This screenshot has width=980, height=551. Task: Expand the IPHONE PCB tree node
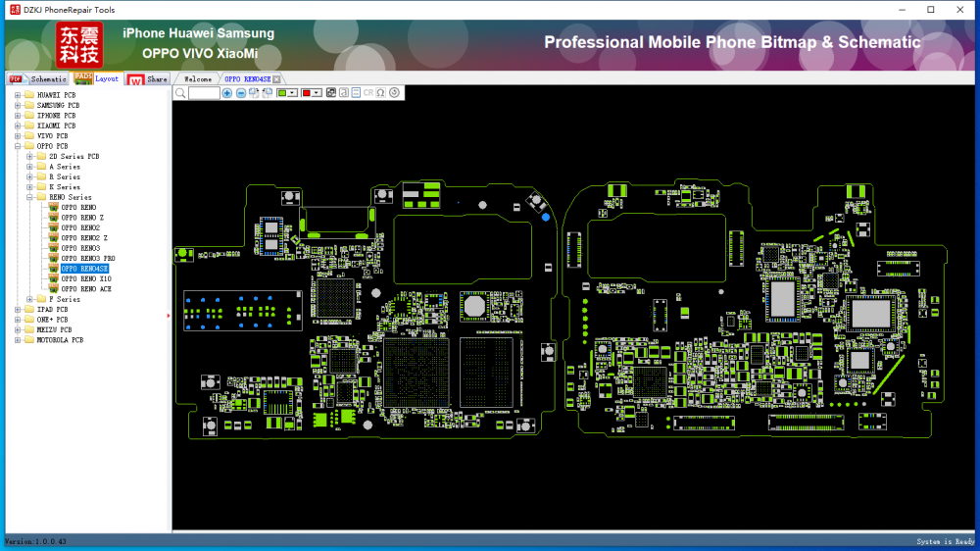point(18,116)
